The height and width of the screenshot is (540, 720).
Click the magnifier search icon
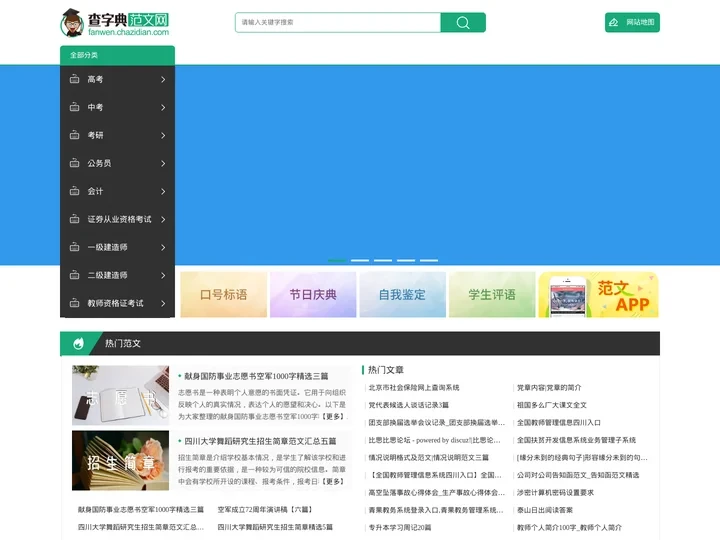(463, 22)
